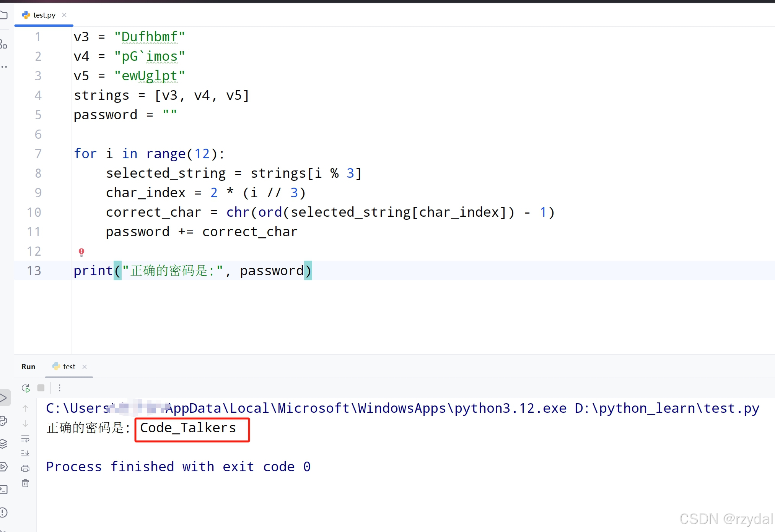Open the Python Console tool window
This screenshot has height=532, width=775.
click(3, 421)
